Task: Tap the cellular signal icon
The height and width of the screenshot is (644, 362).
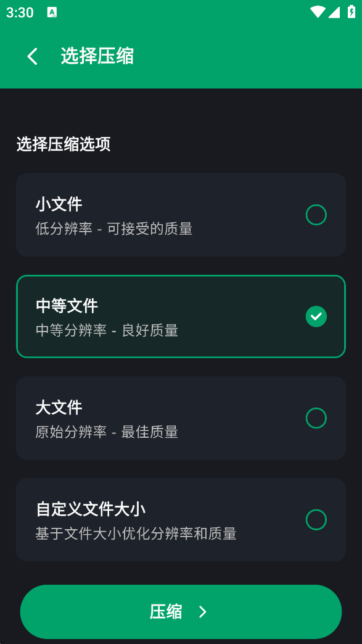Action: [334, 12]
